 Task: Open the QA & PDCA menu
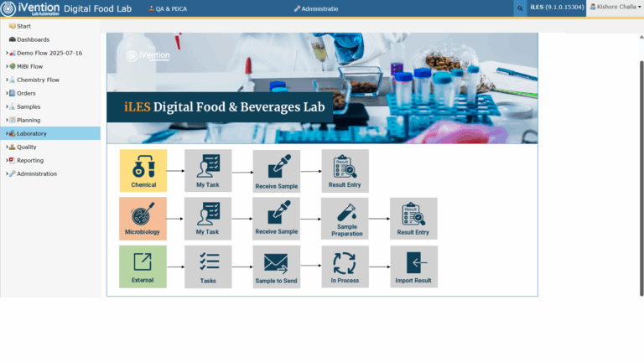(168, 8)
